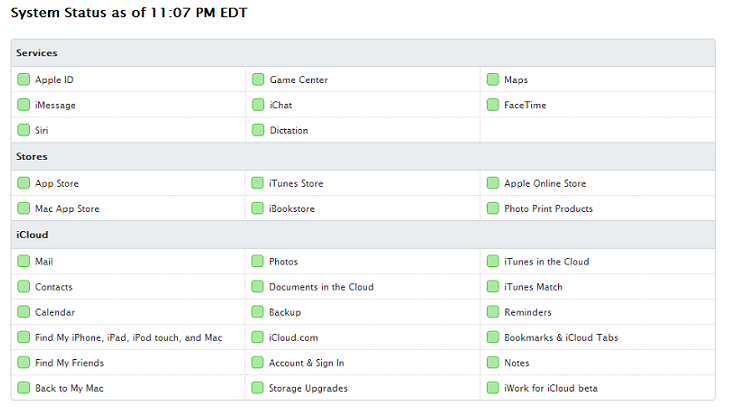
Task: Click the Stores section header
Action: tap(32, 157)
